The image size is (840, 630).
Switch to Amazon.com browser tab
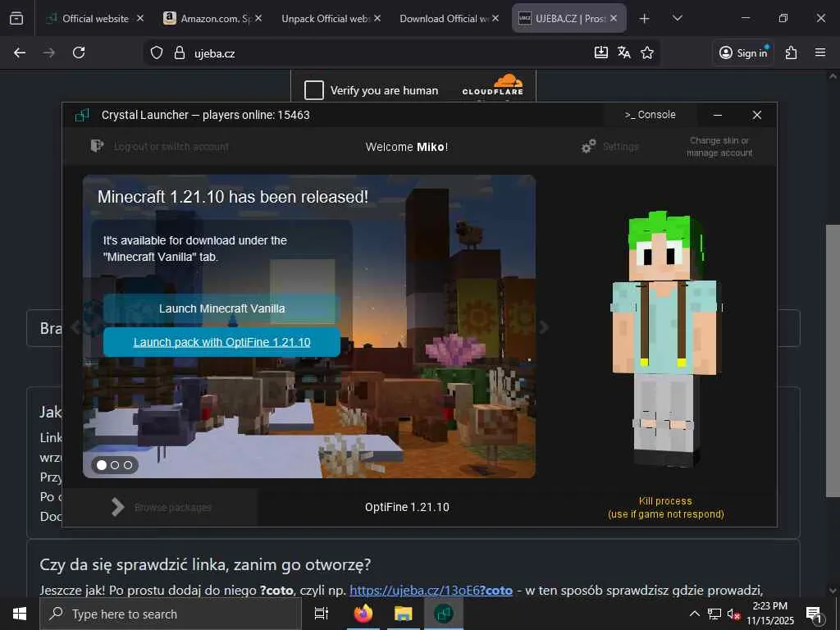point(212,18)
